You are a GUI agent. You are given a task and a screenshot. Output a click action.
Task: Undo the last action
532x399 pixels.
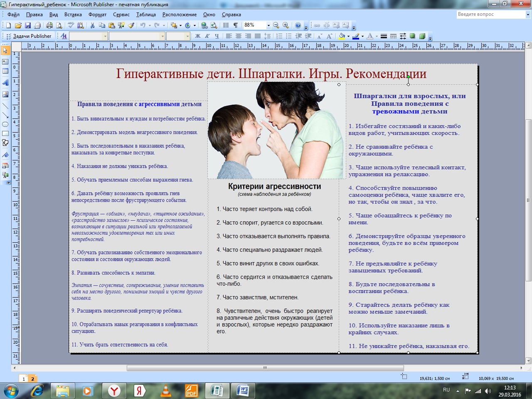point(143,25)
